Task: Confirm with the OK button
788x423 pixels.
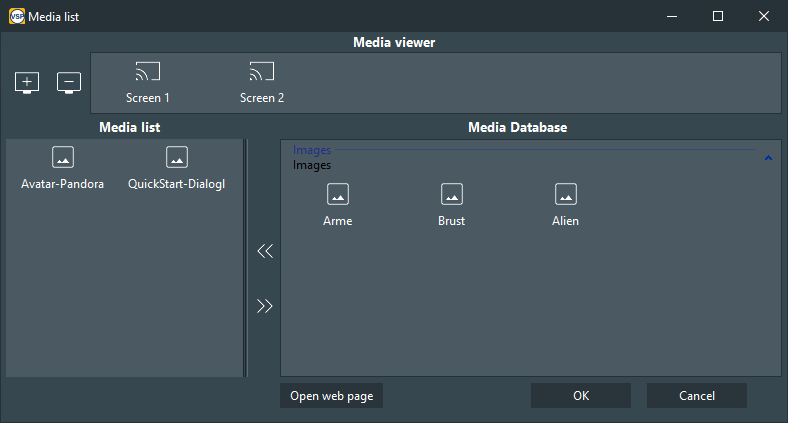Action: (581, 396)
